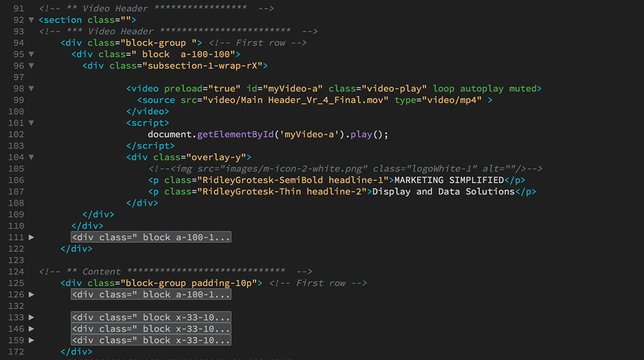
Task: Click the play() call on line 102
Action: click(x=367, y=134)
